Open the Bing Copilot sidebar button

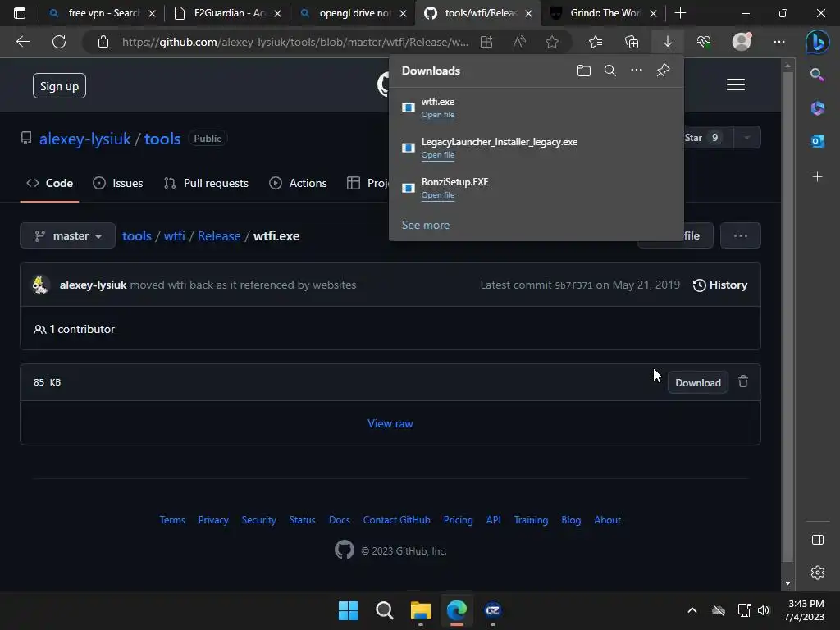click(818, 42)
